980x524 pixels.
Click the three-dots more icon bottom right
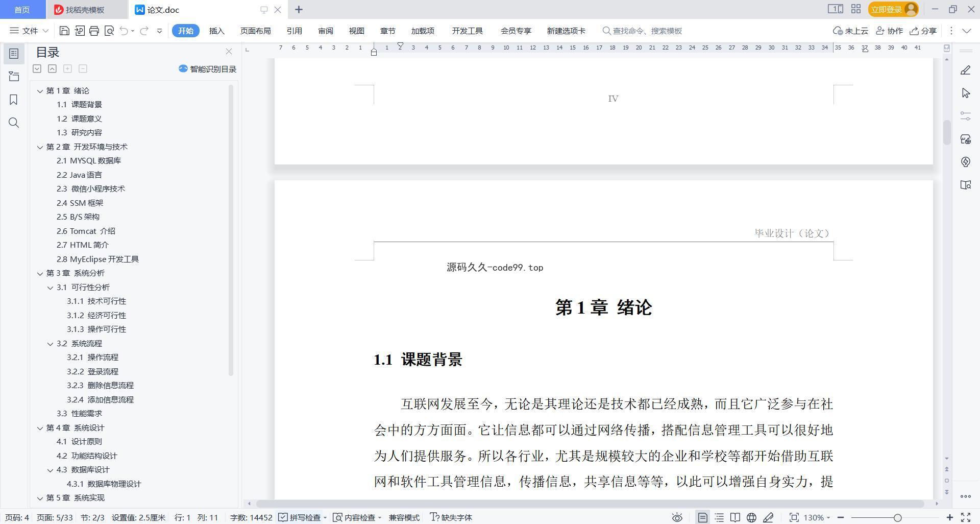click(x=965, y=496)
